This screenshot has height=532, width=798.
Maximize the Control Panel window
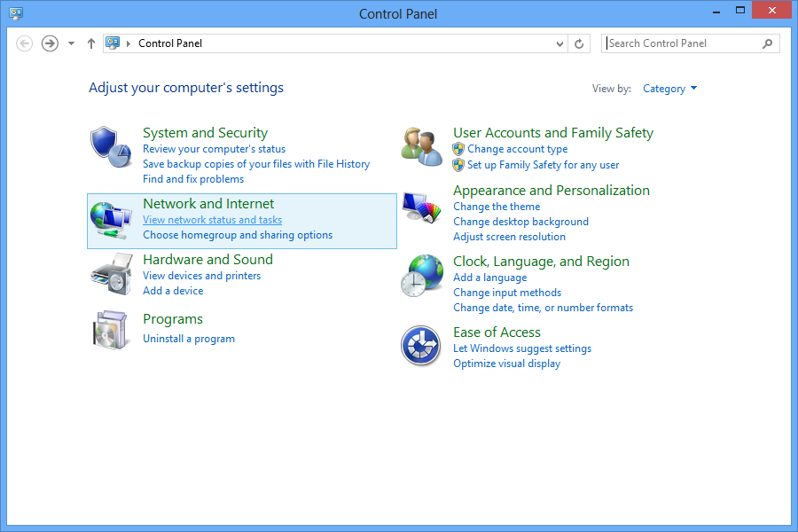click(740, 10)
